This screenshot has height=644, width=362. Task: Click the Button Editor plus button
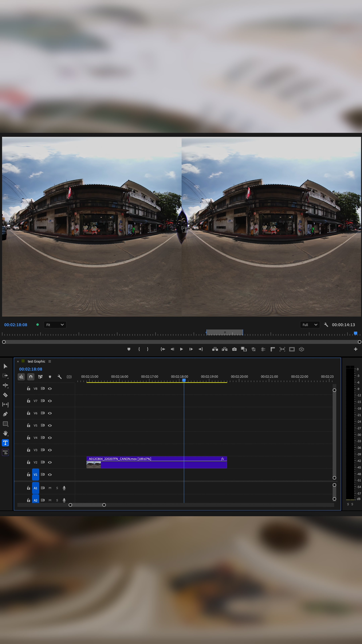[x=355, y=349]
